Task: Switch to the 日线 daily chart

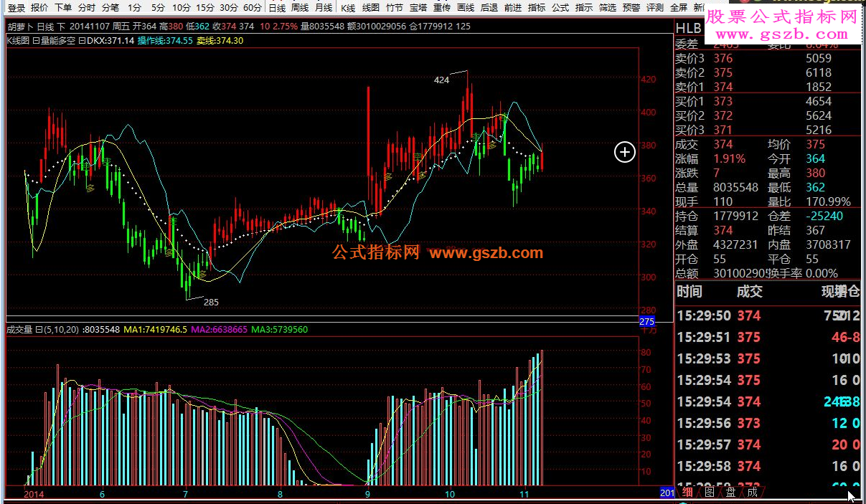Action: point(277,8)
